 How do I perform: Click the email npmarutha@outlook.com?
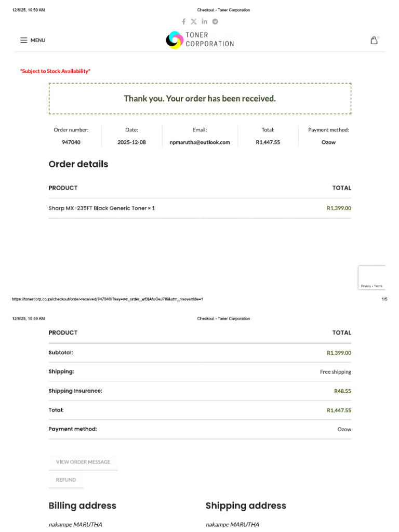200,142
